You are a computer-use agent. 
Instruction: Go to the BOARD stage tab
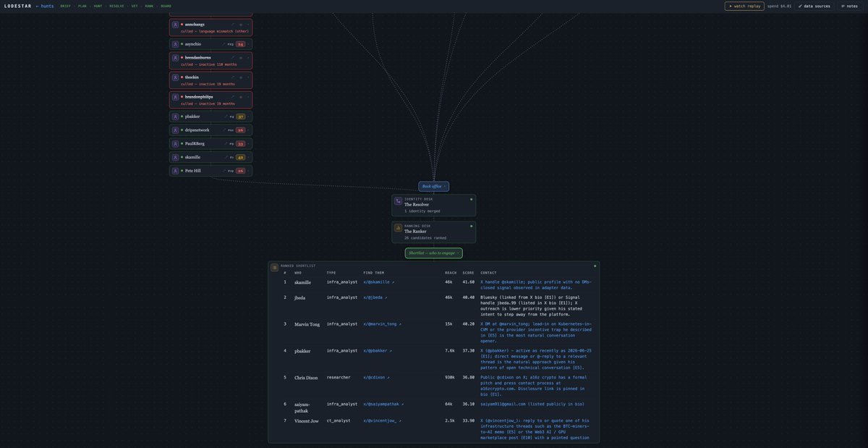(x=166, y=6)
